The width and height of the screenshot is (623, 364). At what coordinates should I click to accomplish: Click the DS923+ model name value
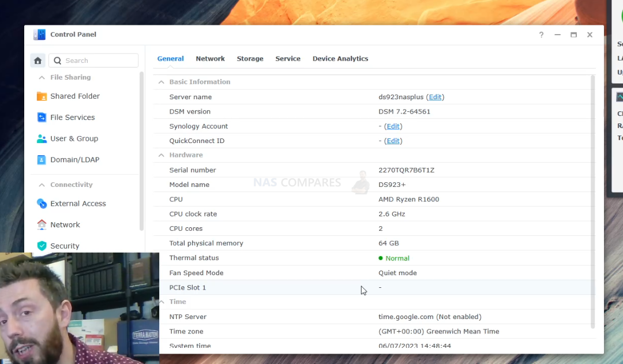point(392,185)
